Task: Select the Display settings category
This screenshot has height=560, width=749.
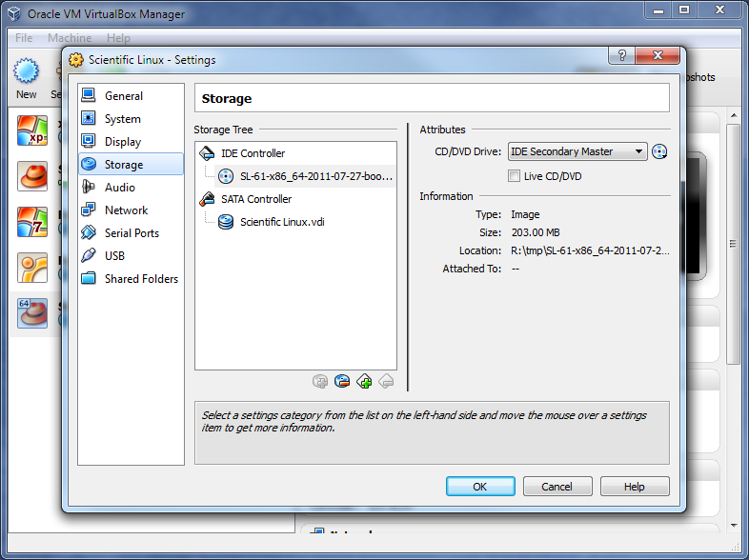Action: [x=131, y=141]
